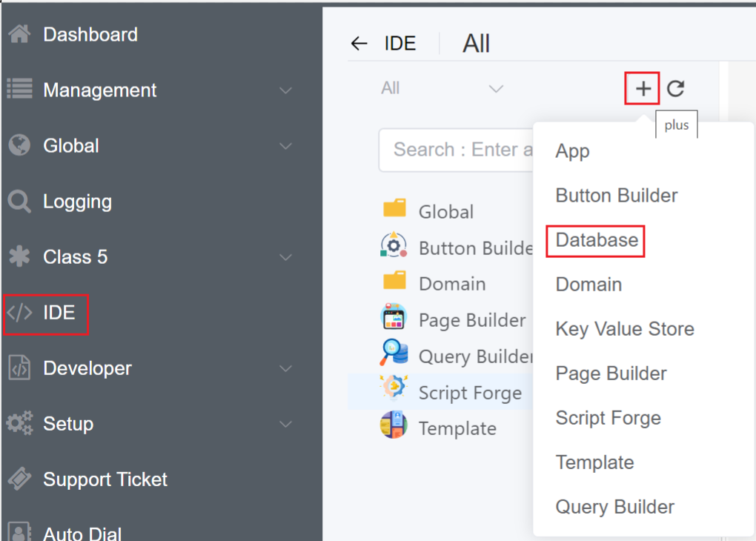Select Key Value Store menu entry
This screenshot has height=541, width=756.
(625, 329)
